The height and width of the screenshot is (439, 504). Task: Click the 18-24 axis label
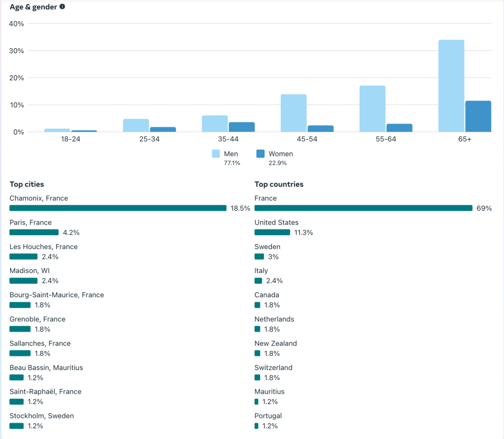70,139
